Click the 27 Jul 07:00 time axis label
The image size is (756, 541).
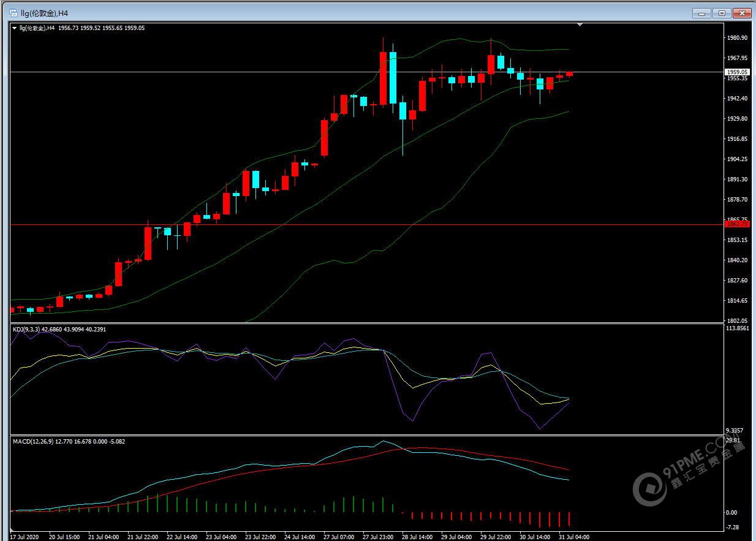tap(339, 537)
